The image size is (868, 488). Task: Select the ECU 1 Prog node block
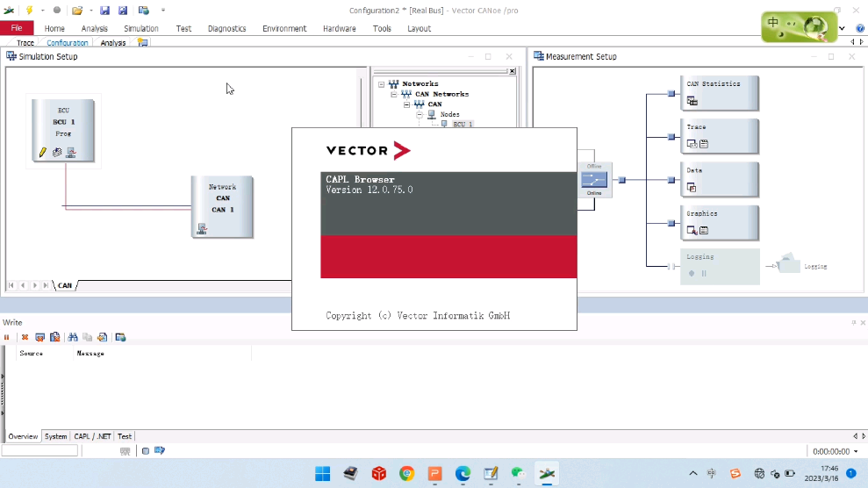pyautogui.click(x=63, y=131)
